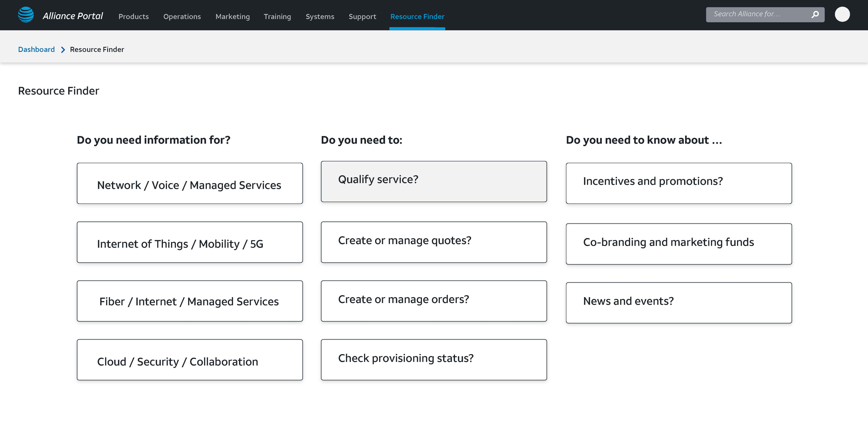Switch to the Resource Finder tab
Image resolution: width=868 pixels, height=434 pixels.
pos(417,17)
